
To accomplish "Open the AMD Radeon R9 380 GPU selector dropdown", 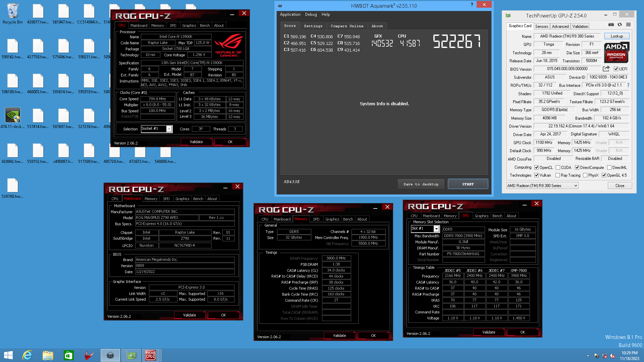I will coord(542,186).
